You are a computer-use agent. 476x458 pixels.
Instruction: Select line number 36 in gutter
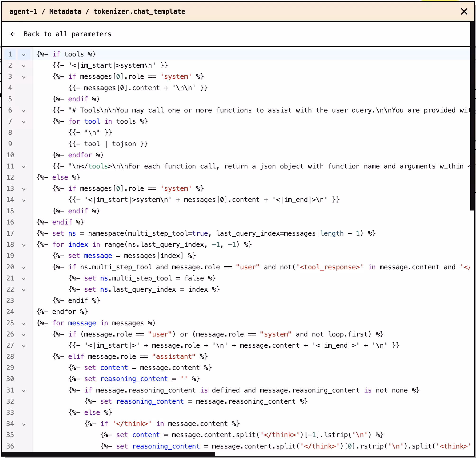[x=10, y=446]
